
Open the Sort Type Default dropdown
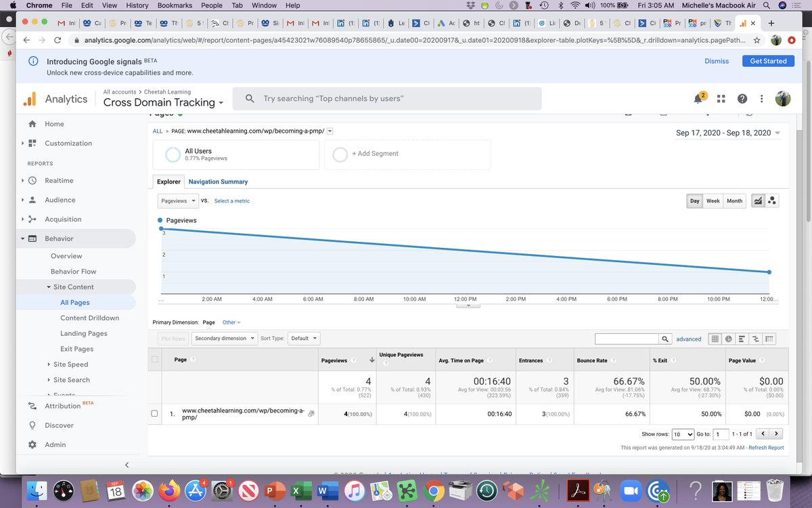[x=304, y=338]
